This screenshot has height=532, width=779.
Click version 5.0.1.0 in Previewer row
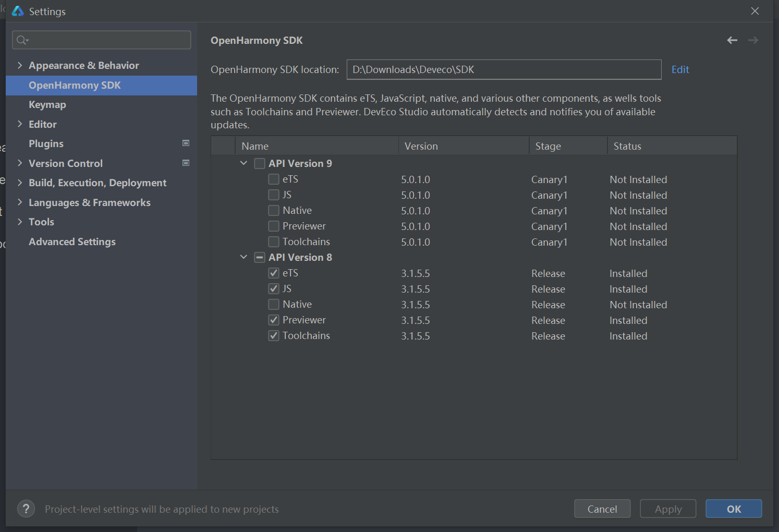pos(416,226)
